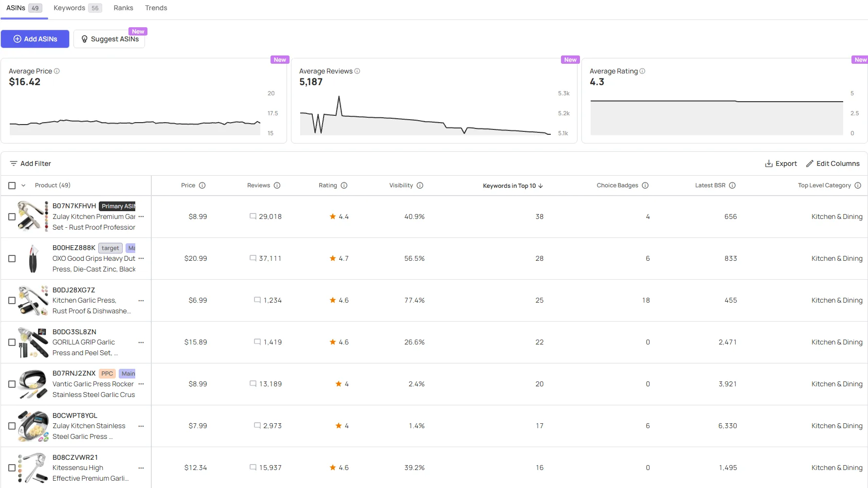Click the Average Price trend chart
This screenshot has height=488, width=868.
pos(135,127)
